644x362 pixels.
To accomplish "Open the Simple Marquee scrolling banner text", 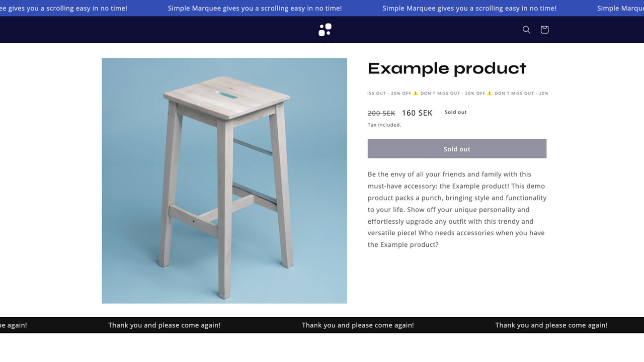I will 254,8.
